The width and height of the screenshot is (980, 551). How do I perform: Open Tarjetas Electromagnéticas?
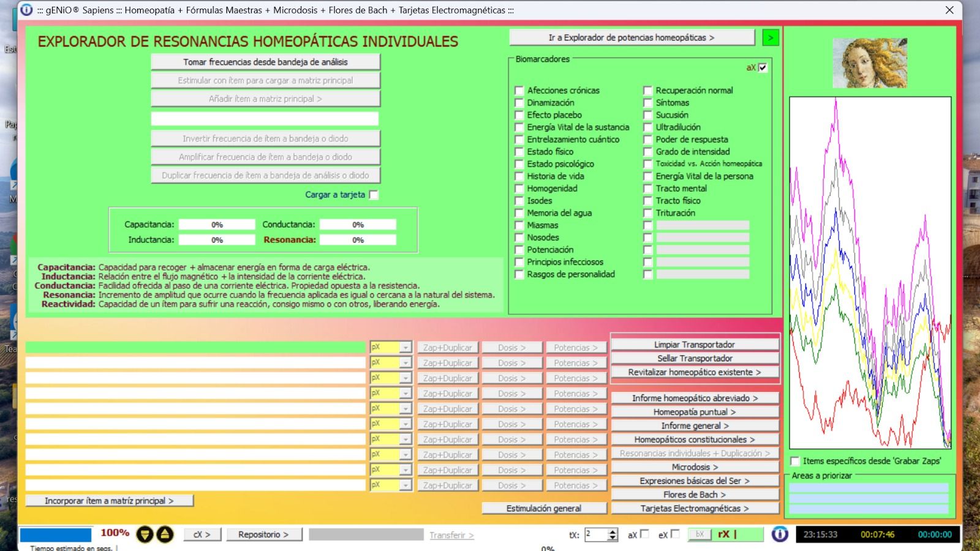click(x=695, y=508)
